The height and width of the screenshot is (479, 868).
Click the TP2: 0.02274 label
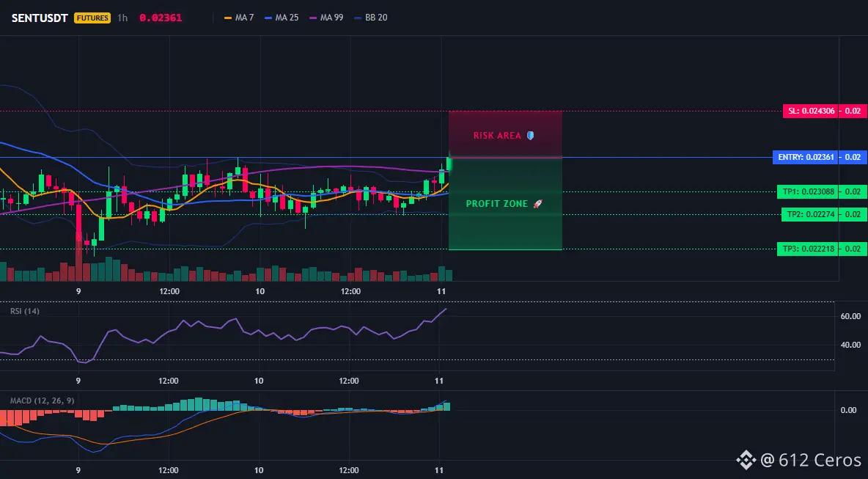pos(810,214)
